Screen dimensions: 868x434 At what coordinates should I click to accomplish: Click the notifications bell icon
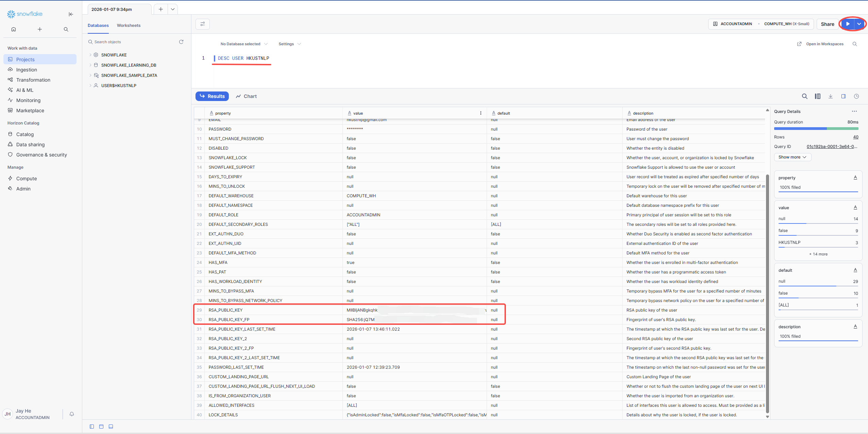point(72,414)
